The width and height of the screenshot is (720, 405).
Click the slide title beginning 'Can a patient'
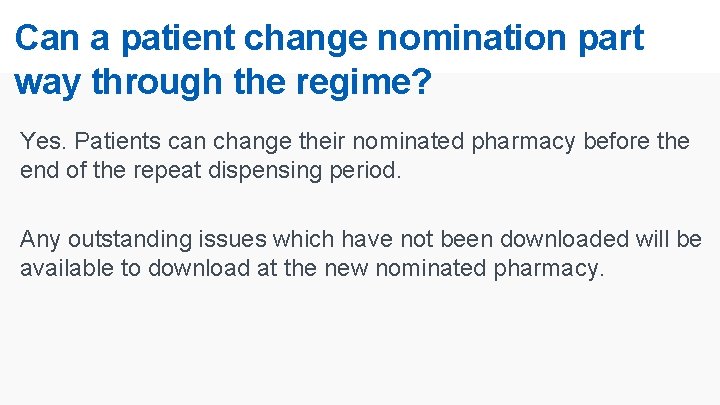(x=329, y=60)
